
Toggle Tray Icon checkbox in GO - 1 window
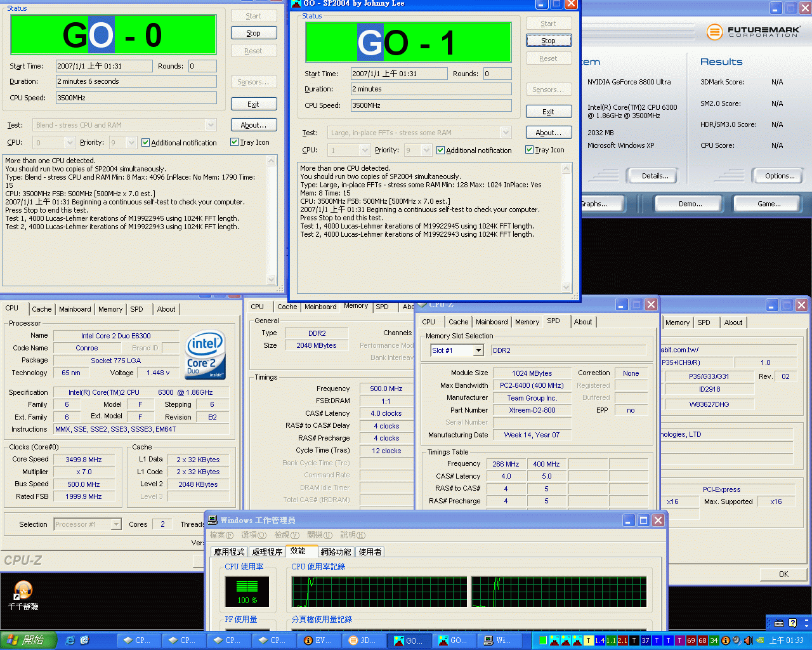point(530,150)
